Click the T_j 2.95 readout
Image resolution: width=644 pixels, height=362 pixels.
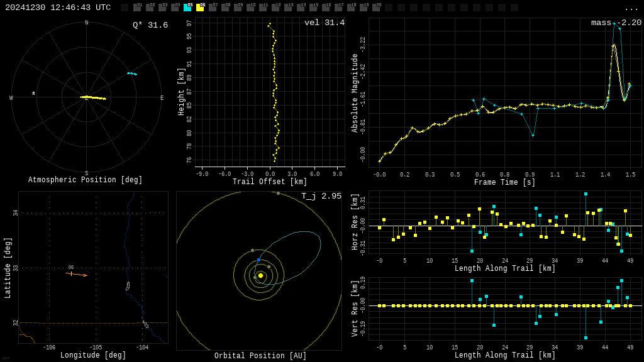click(x=321, y=196)
